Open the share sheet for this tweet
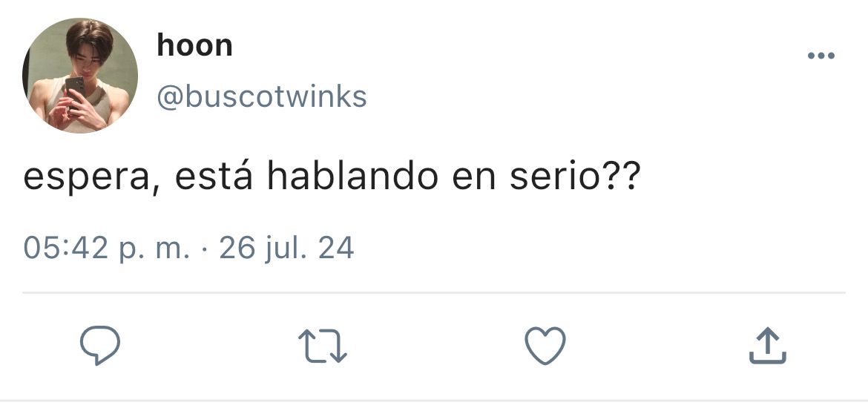The height and width of the screenshot is (414, 868). tap(768, 345)
